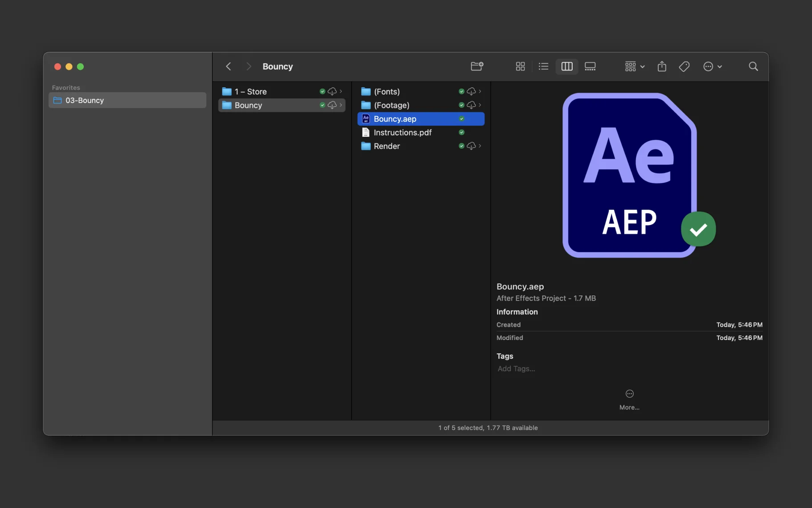Image resolution: width=812 pixels, height=508 pixels.
Task: Click the Edit Tags icon
Action: click(x=684, y=66)
